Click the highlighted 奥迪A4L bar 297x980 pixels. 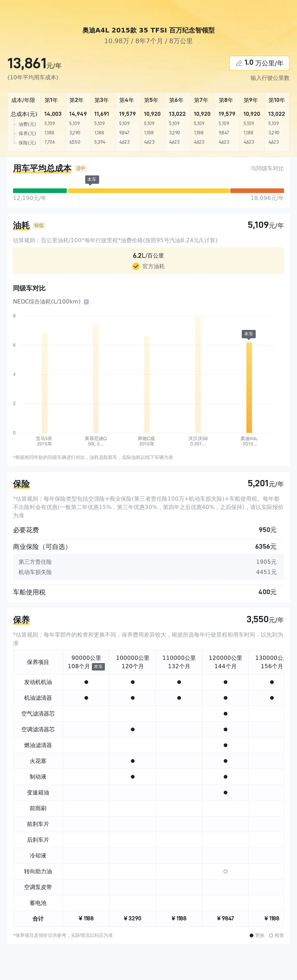tap(249, 388)
